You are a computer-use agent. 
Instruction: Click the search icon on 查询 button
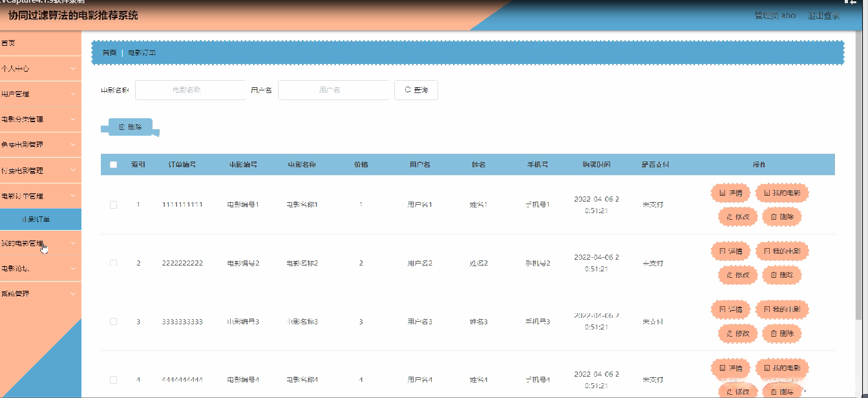coord(408,90)
